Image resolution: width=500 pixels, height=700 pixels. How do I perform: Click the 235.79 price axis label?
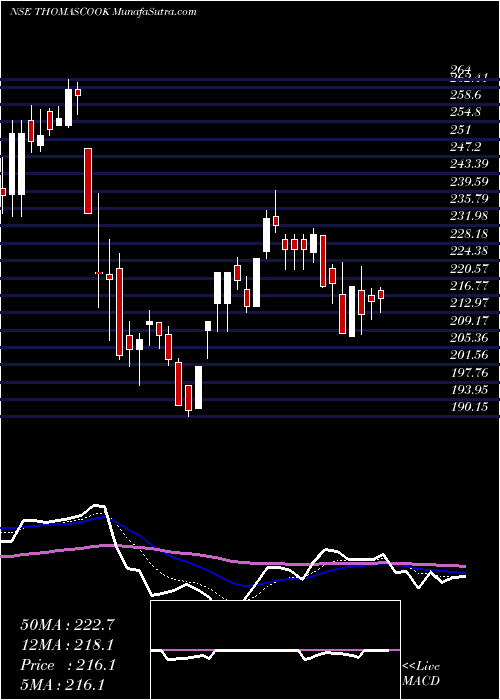pos(469,199)
